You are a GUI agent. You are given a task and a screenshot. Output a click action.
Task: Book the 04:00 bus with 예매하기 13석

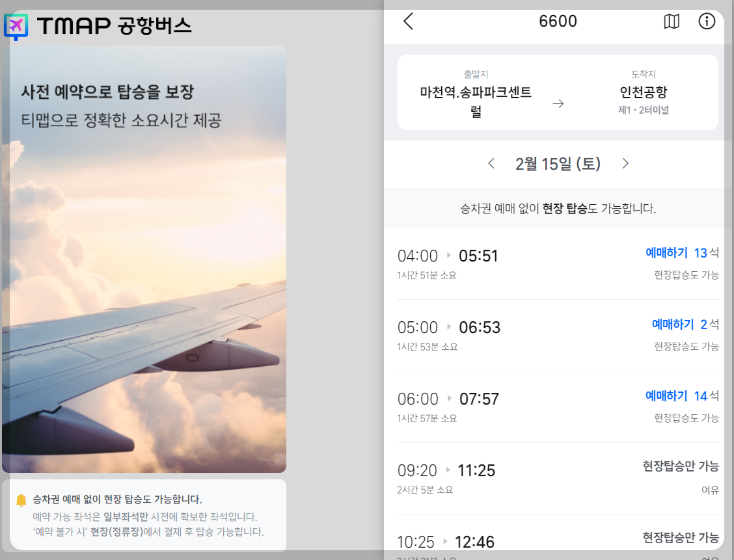pyautogui.click(x=682, y=253)
